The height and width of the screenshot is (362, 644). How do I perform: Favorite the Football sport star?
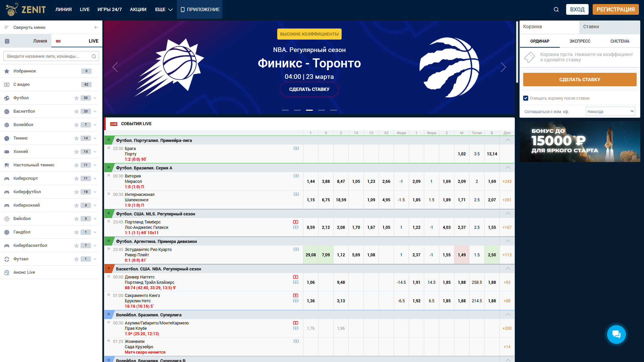tap(77, 98)
